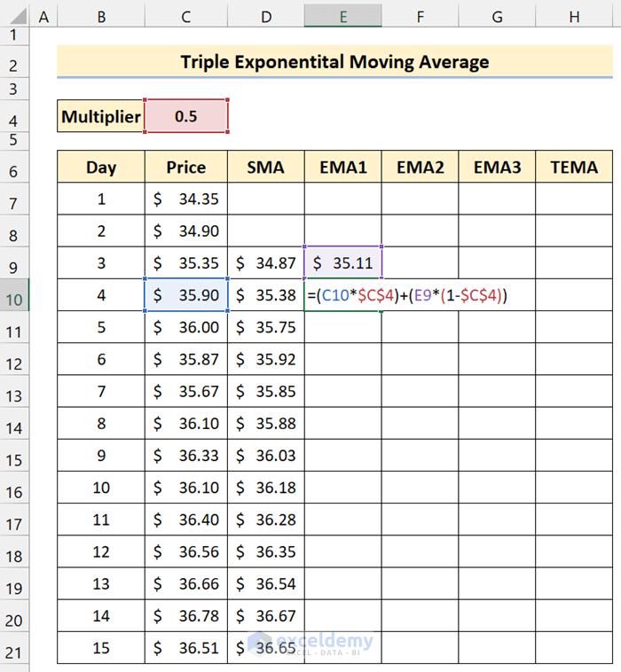Click the SMA heading cell
Viewport: 621px width, 672px height.
pos(265,167)
